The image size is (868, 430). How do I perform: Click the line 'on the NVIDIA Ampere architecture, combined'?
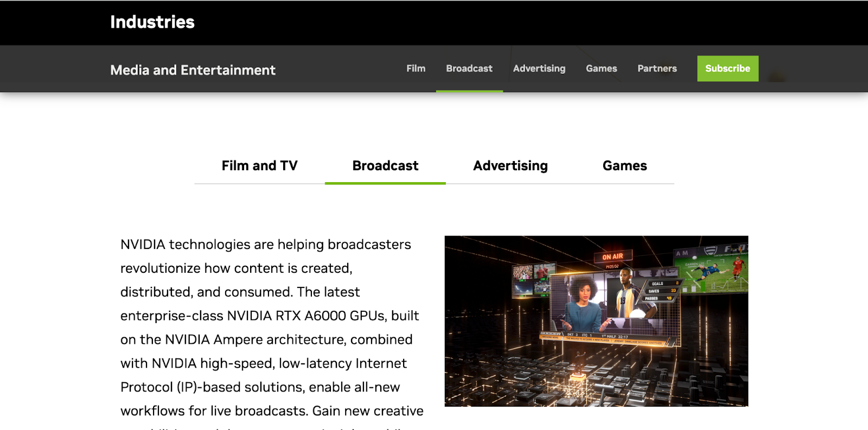(266, 339)
